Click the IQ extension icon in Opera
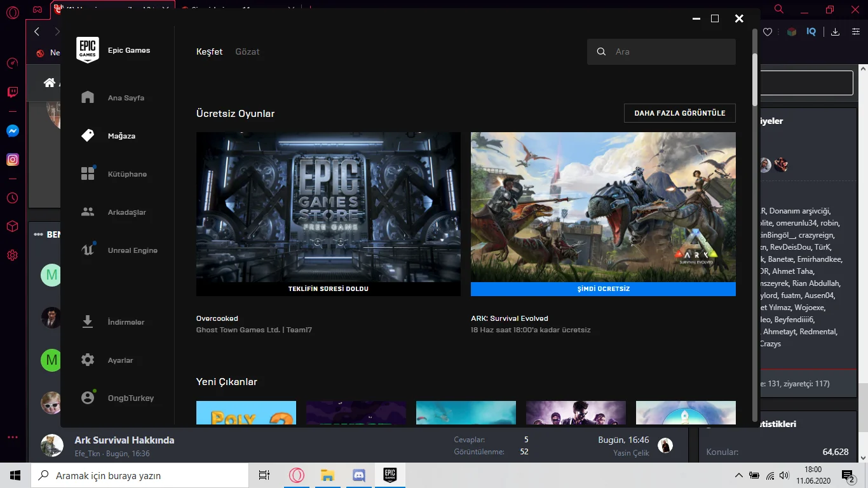This screenshot has height=488, width=868. pyautogui.click(x=811, y=32)
